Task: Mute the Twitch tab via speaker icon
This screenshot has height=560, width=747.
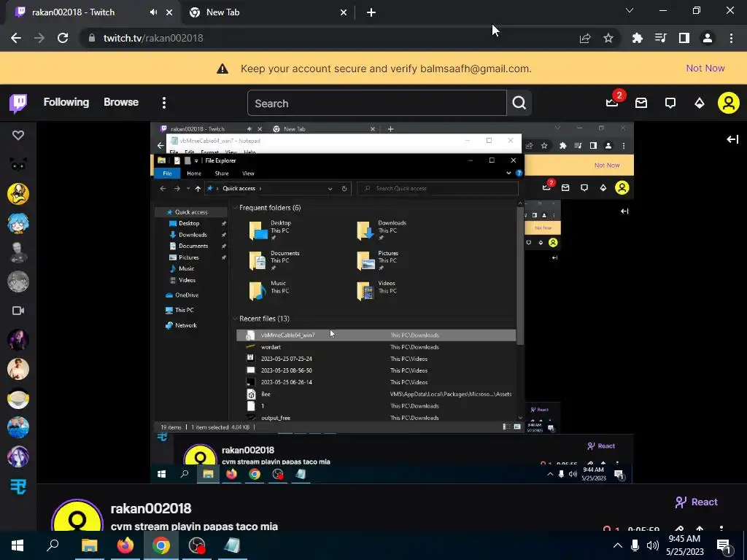Action: [x=153, y=12]
